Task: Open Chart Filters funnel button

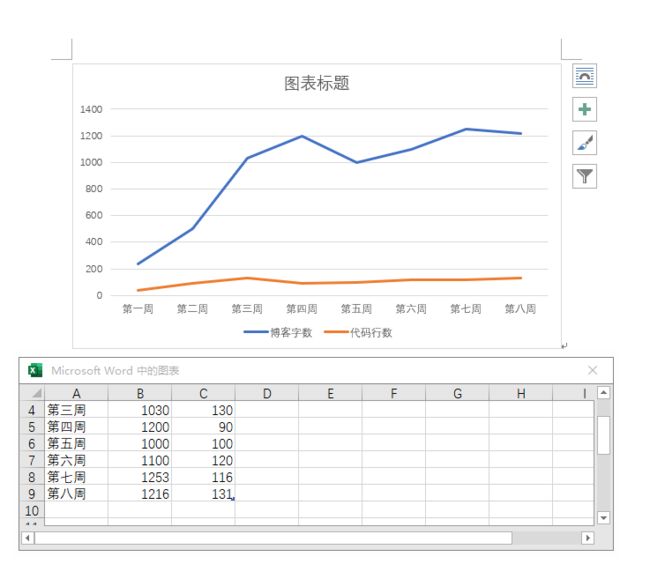Action: pos(585,176)
